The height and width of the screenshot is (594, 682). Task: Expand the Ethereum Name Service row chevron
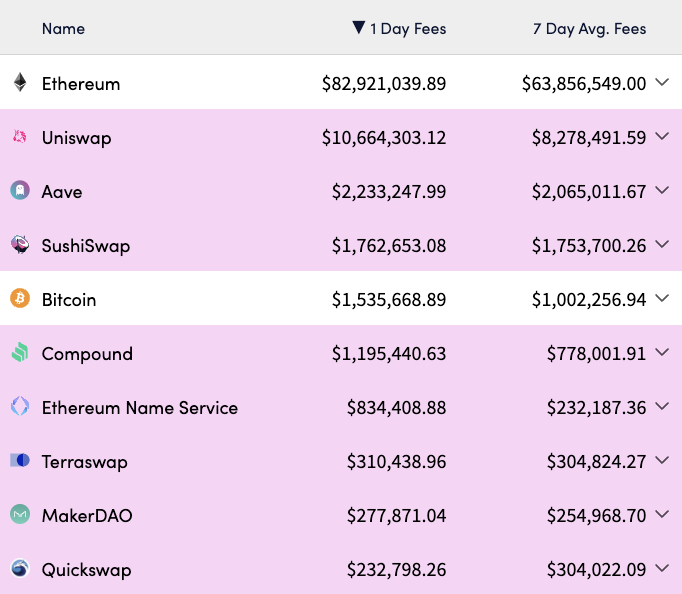click(x=662, y=406)
